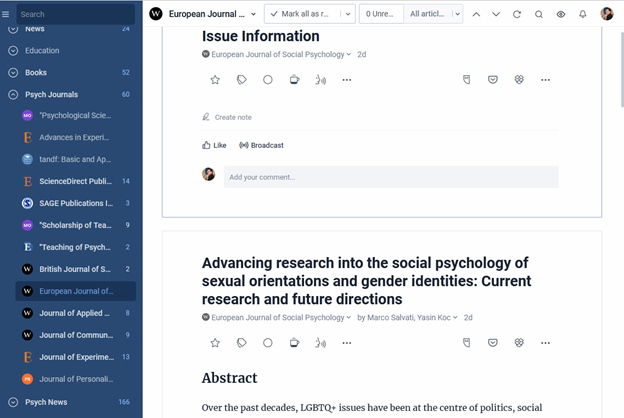Screen dimensions: 624x418
Task: Open European Journal feed title dropdown
Action: click(253, 14)
